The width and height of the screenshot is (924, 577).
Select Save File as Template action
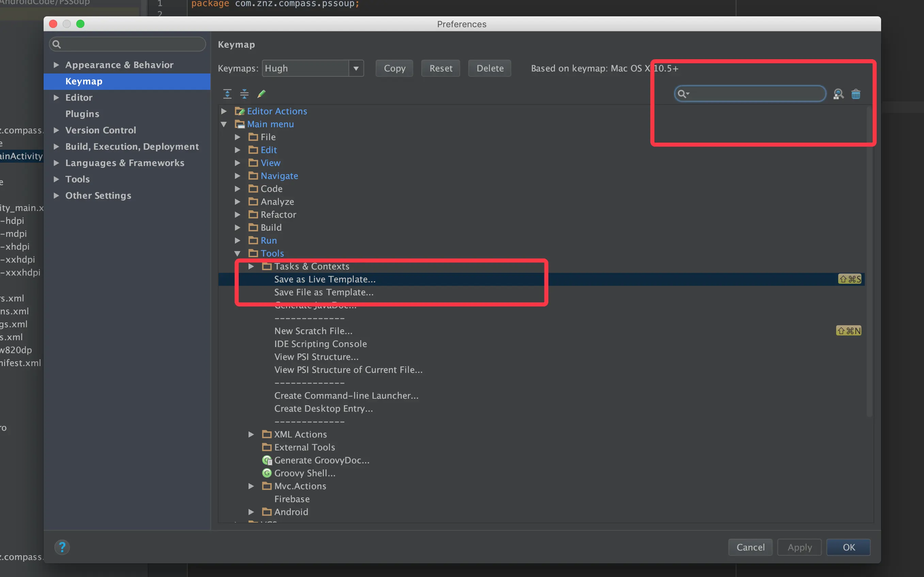point(323,292)
